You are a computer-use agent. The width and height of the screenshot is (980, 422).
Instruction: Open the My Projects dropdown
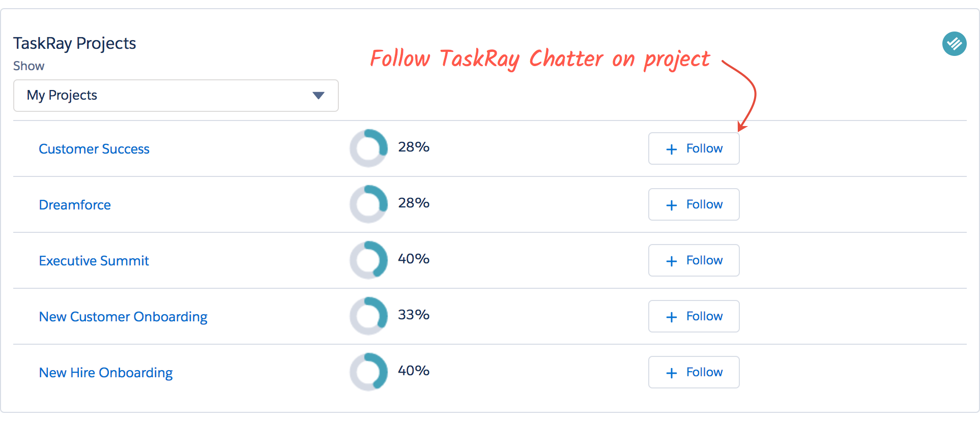[176, 96]
